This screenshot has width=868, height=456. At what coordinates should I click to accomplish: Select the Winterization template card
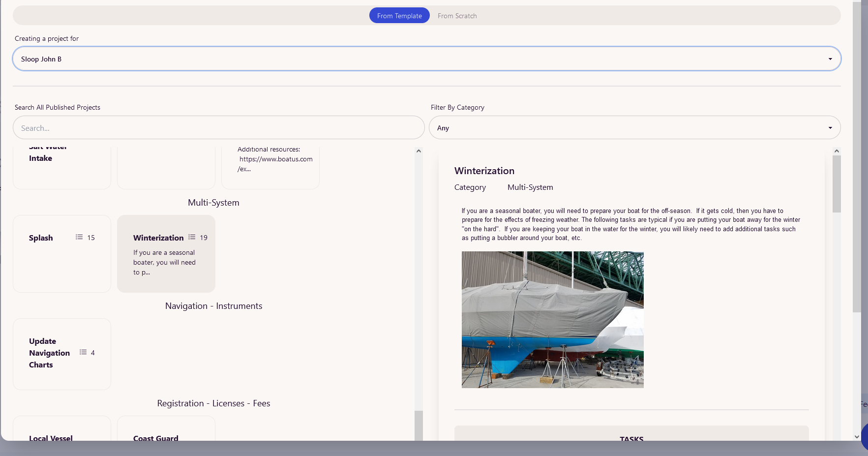166,254
